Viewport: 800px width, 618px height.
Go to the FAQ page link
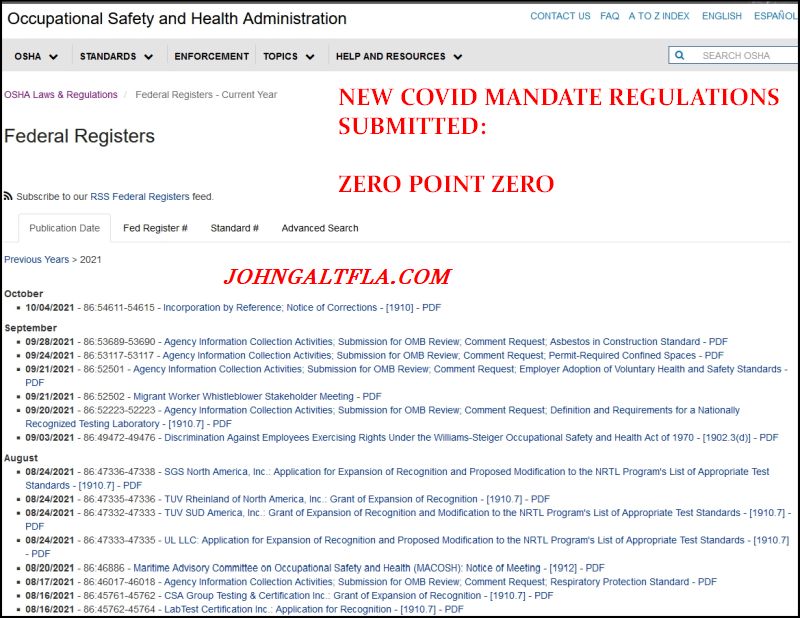click(609, 16)
